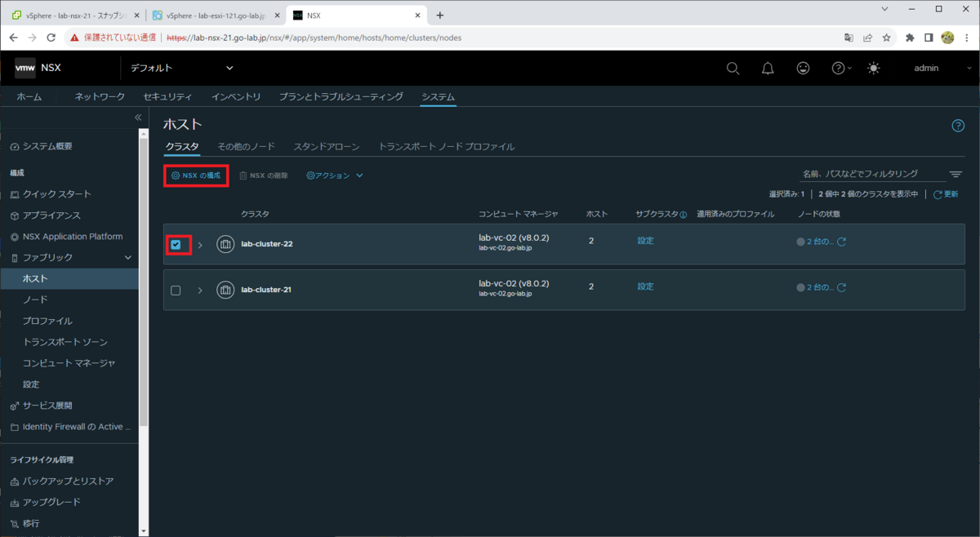This screenshot has width=980, height=537.
Task: Collapse the ファブリック sidebar section
Action: (127, 258)
